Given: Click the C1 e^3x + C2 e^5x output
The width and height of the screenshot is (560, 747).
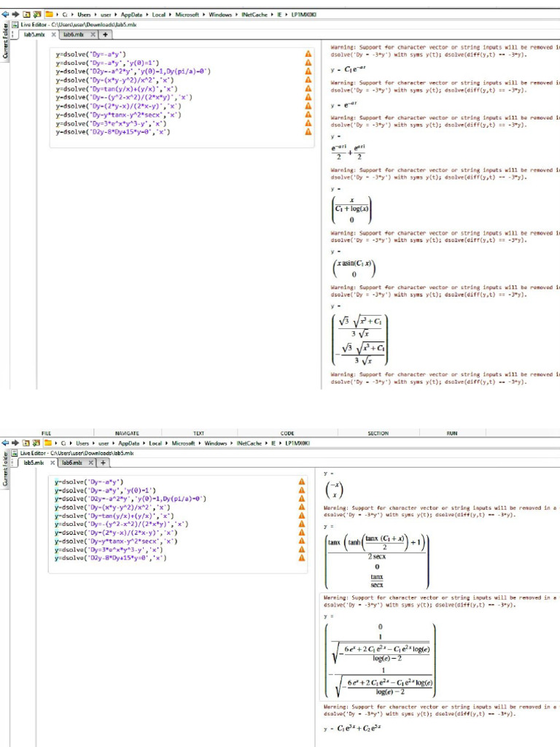Looking at the screenshot, I should click(x=359, y=729).
